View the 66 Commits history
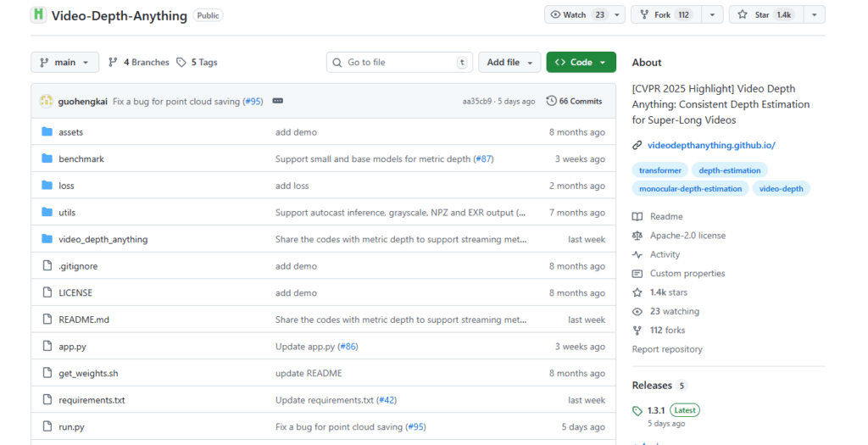Viewport: 868px width, 445px height. click(574, 101)
